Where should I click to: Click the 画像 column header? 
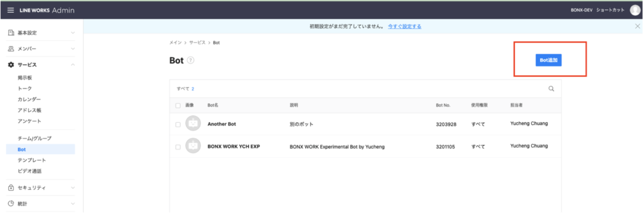pos(190,105)
